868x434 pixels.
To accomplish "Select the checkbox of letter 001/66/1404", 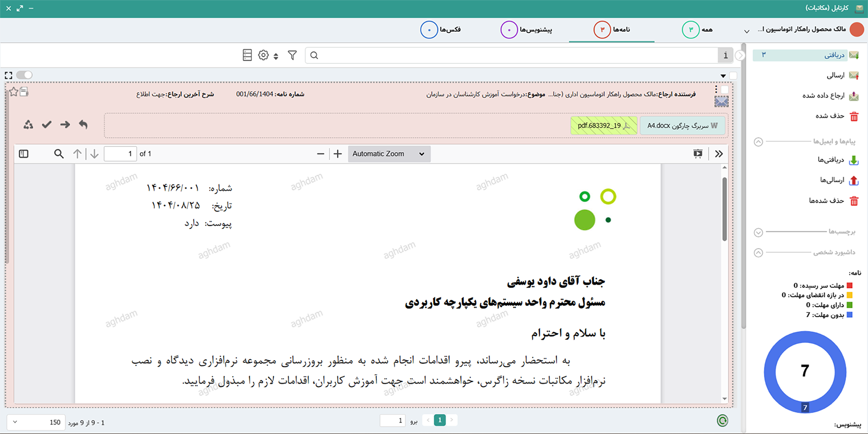I will pos(725,89).
